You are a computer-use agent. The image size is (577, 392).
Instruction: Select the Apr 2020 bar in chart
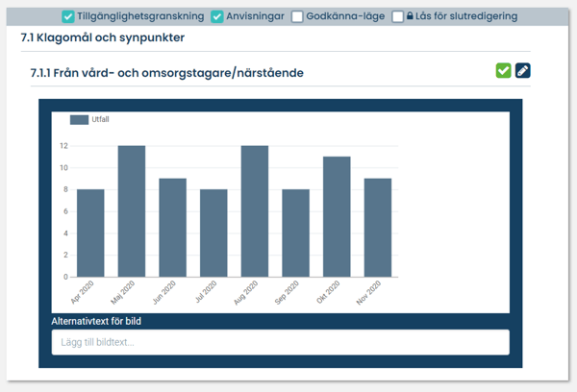pyautogui.click(x=90, y=233)
